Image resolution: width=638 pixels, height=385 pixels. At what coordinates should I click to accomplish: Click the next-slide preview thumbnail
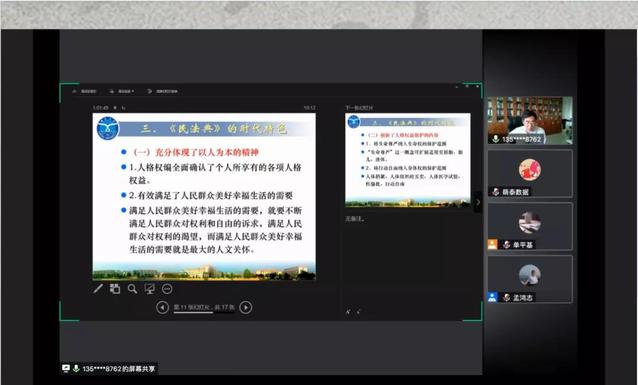[408, 160]
